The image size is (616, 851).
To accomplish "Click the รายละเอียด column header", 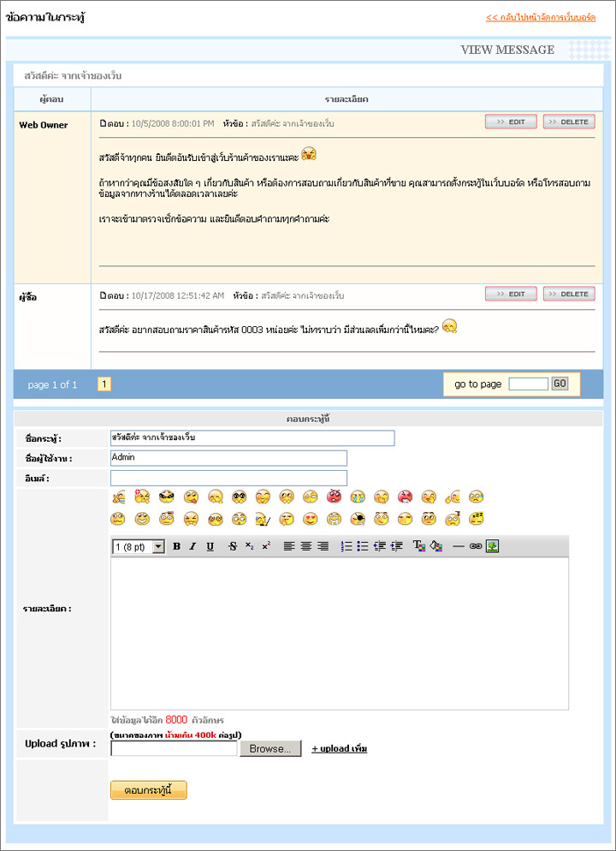I will (347, 99).
